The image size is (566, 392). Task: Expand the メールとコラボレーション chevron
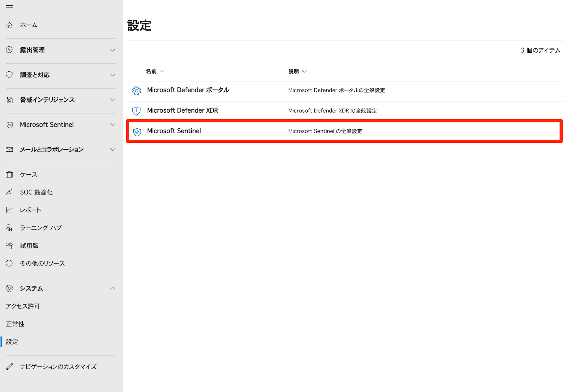[x=113, y=150]
